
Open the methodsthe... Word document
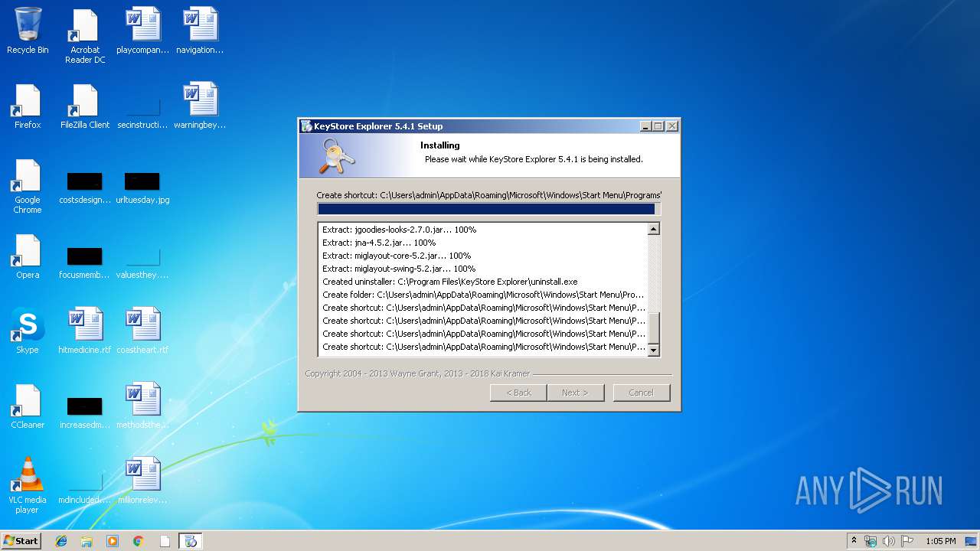pyautogui.click(x=142, y=406)
